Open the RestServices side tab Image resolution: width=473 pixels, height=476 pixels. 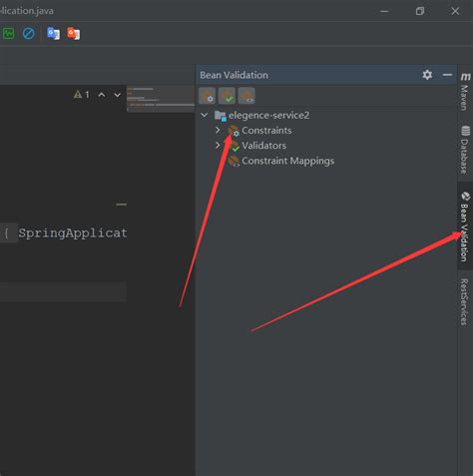click(464, 302)
